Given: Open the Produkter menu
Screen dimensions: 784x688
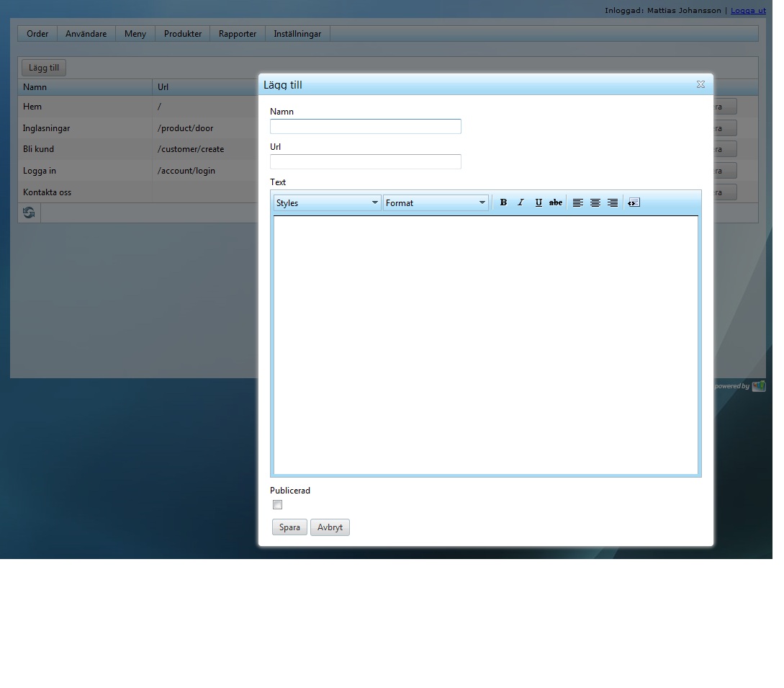Looking at the screenshot, I should tap(182, 34).
